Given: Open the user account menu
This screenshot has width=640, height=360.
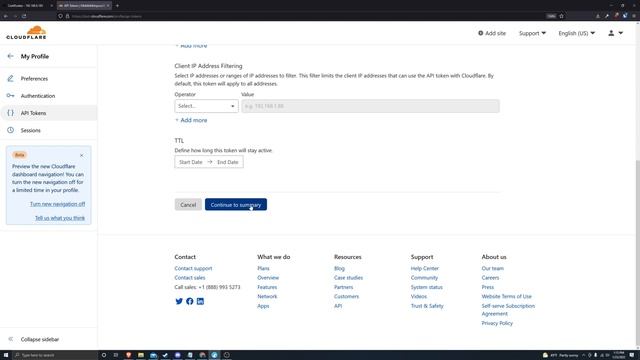Looking at the screenshot, I should tap(616, 33).
